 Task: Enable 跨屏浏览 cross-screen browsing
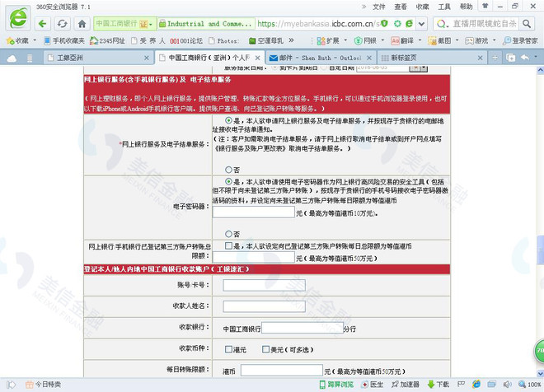pos(336,385)
